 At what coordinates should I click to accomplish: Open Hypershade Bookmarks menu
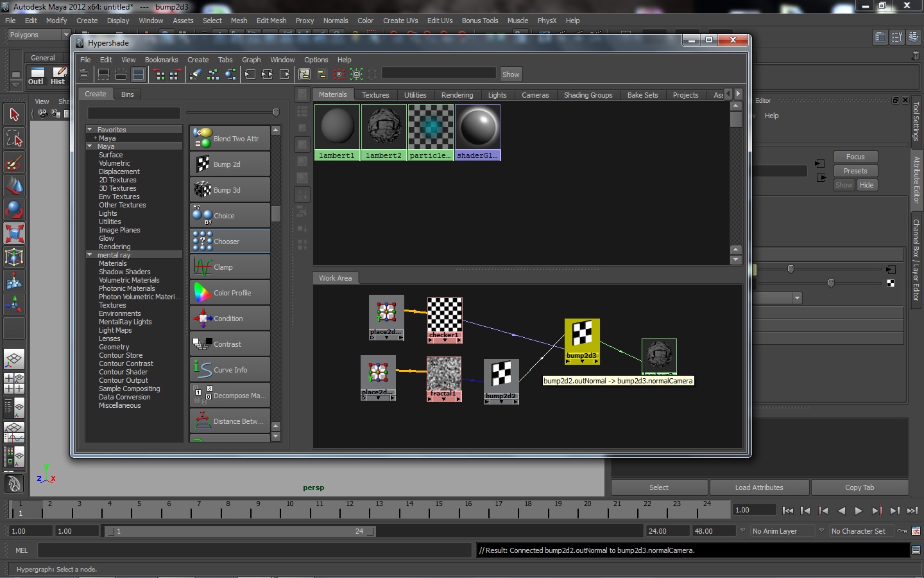[161, 60]
